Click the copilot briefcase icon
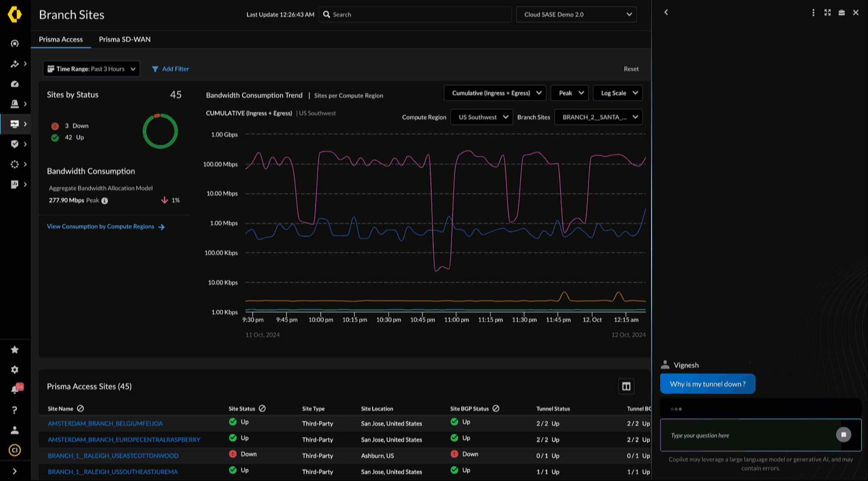The image size is (868, 481). coord(841,13)
